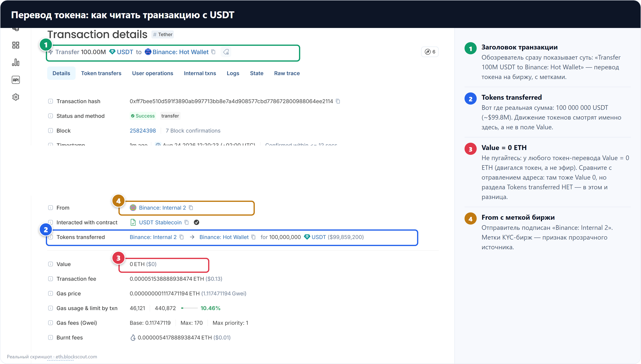This screenshot has height=364, width=641.
Task: Copy the Binance: Internal 2 From address
Action: point(191,208)
